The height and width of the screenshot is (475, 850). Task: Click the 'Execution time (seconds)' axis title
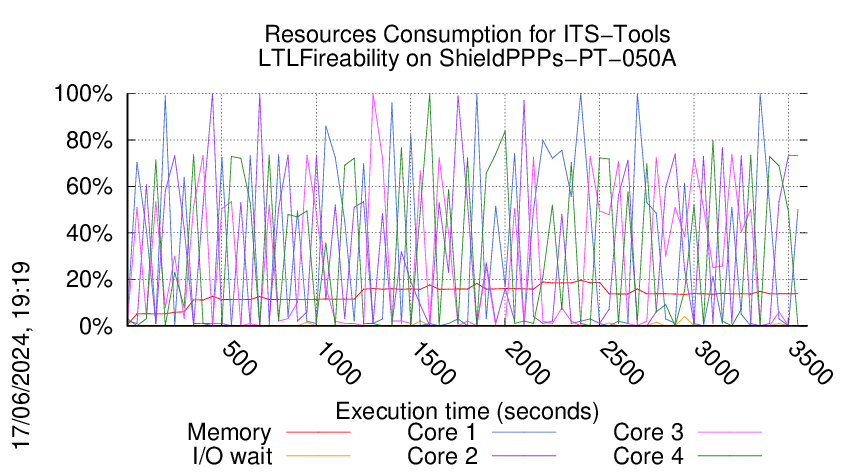pyautogui.click(x=467, y=411)
